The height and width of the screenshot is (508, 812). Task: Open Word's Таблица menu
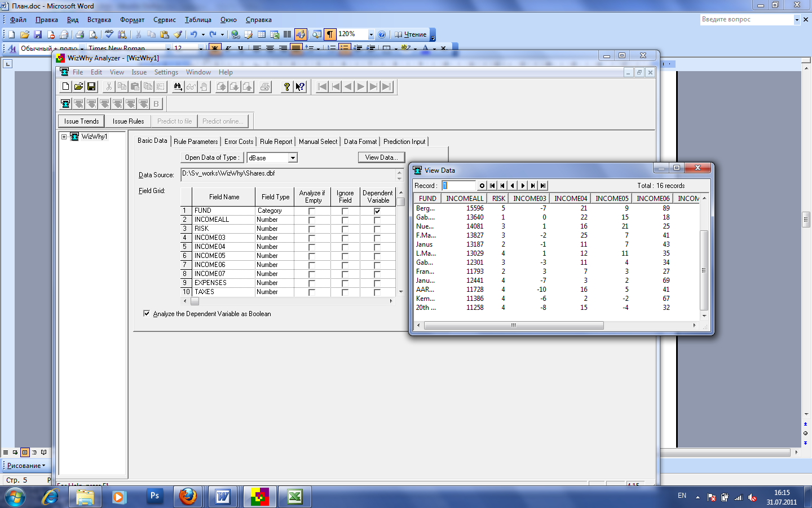[x=198, y=20]
